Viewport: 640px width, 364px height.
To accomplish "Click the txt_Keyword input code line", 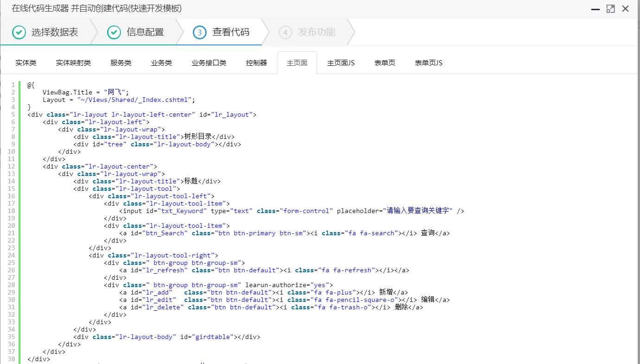I will coord(292,211).
